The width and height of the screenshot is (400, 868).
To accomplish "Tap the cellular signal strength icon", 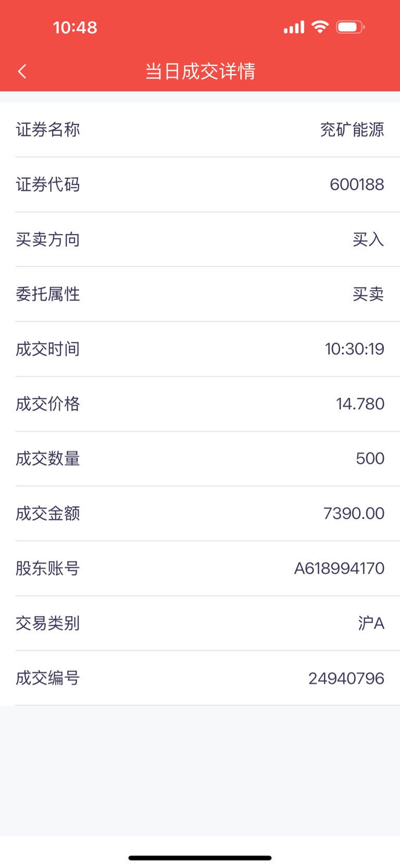I will pyautogui.click(x=294, y=27).
